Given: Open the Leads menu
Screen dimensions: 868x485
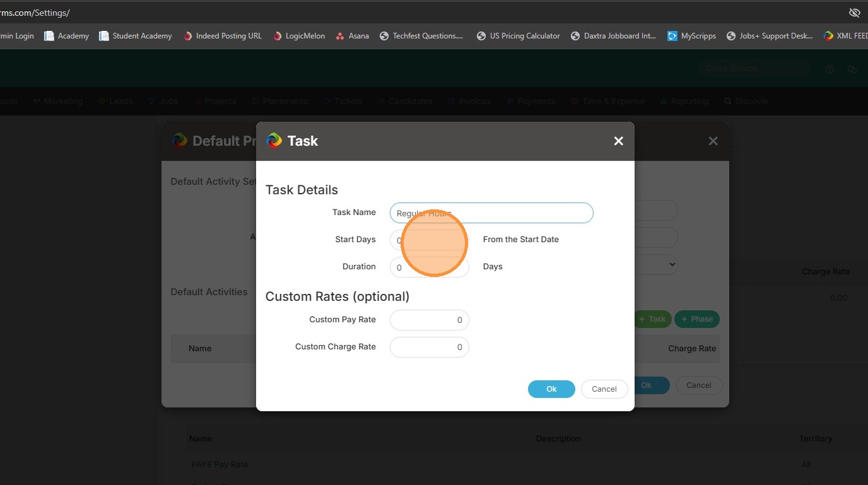Looking at the screenshot, I should pyautogui.click(x=115, y=101).
